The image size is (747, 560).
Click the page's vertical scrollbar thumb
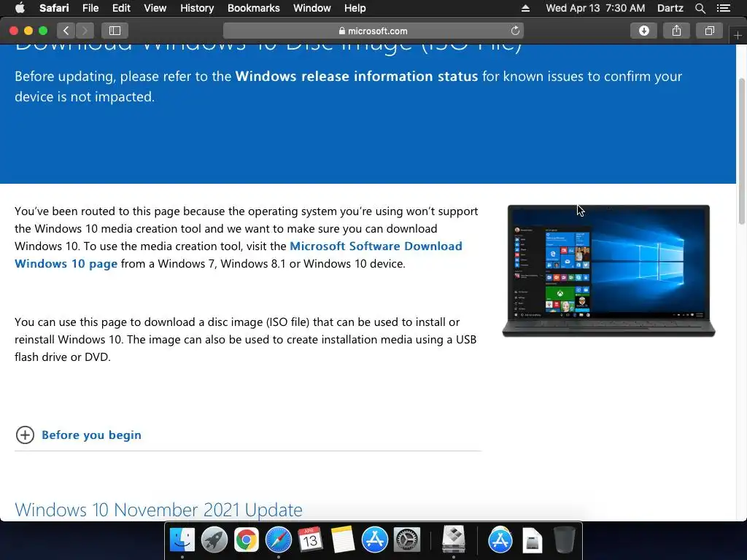742,151
